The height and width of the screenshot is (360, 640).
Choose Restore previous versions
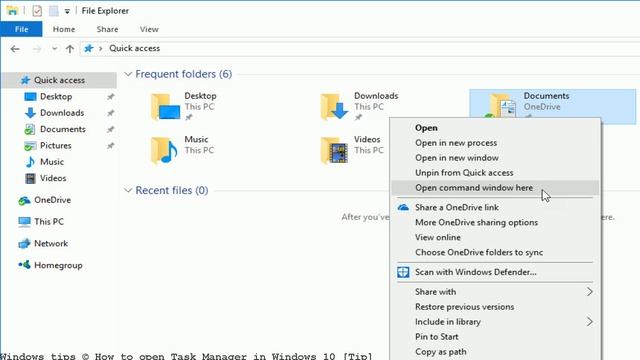(x=495, y=307)
